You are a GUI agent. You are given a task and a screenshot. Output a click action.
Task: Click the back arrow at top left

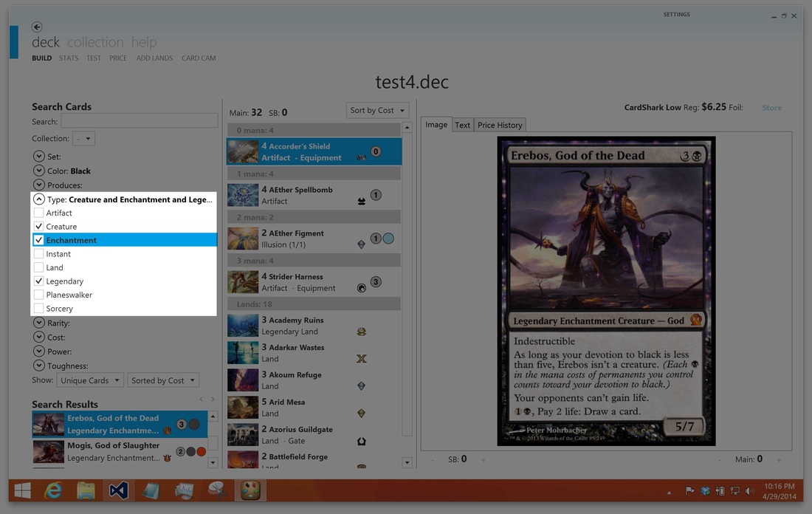(x=36, y=27)
